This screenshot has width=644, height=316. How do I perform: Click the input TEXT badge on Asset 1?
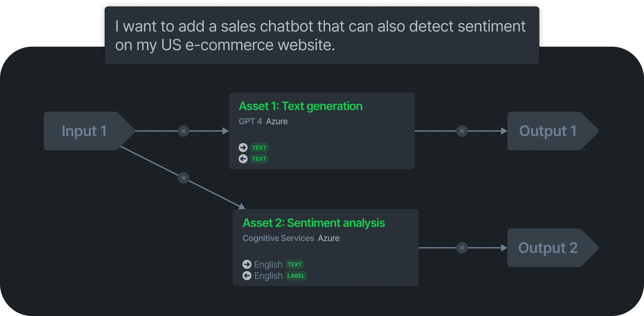[x=259, y=148]
